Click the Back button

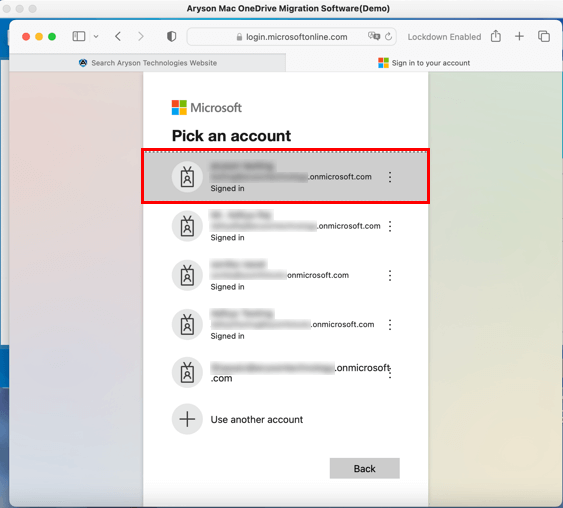[364, 468]
